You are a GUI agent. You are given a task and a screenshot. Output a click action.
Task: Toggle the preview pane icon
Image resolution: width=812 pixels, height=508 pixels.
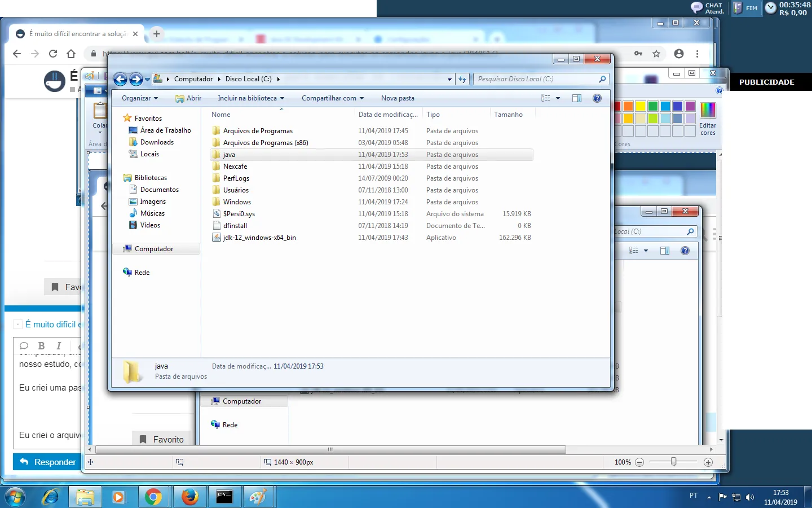576,98
